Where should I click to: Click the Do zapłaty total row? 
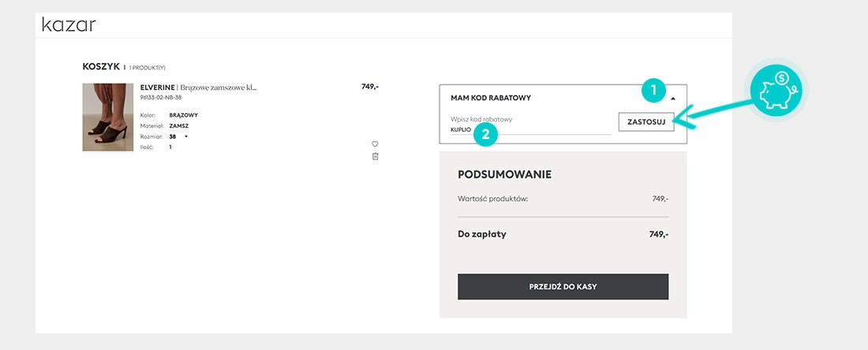click(563, 235)
